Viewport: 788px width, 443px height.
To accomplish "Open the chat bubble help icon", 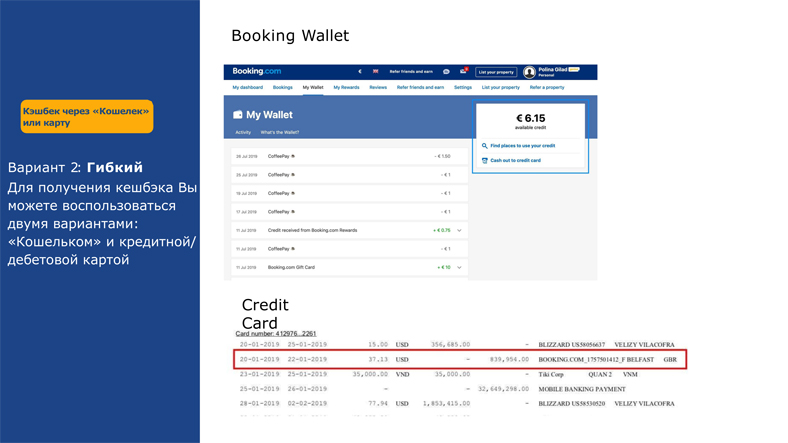I will click(x=446, y=72).
